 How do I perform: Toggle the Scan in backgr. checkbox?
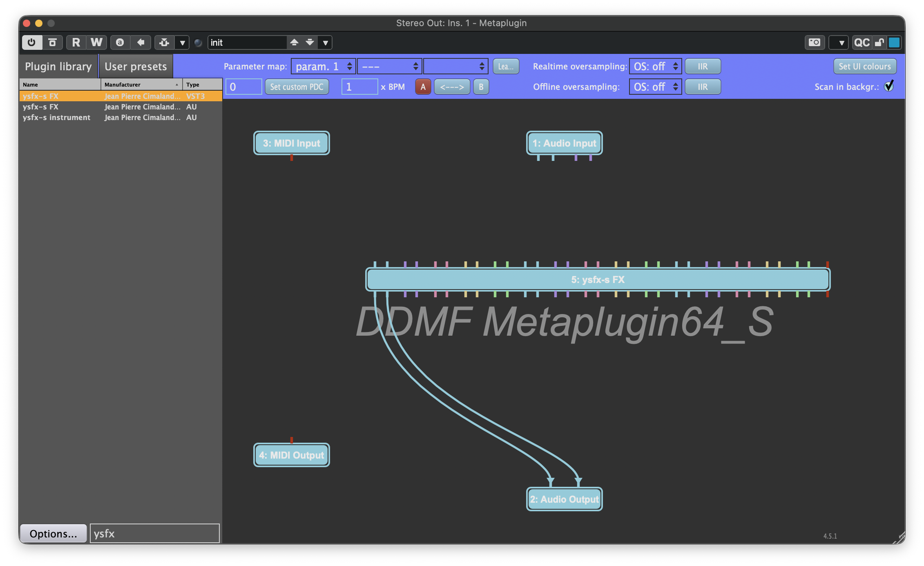[889, 86]
